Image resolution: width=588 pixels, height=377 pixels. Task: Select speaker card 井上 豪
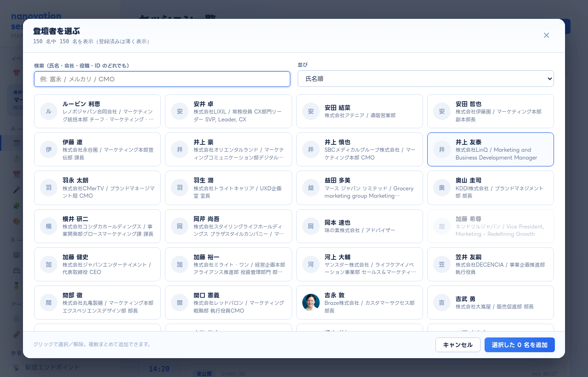(x=228, y=149)
